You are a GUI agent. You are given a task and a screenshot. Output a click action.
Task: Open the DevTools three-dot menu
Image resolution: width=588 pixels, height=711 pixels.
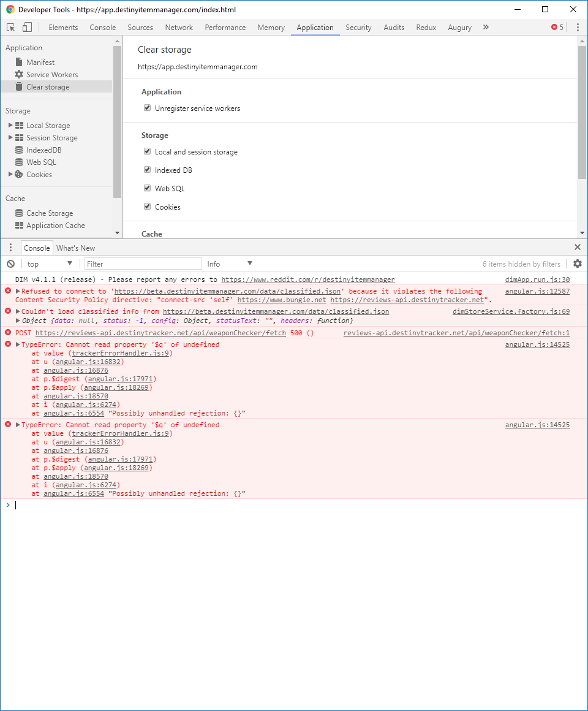(x=578, y=27)
